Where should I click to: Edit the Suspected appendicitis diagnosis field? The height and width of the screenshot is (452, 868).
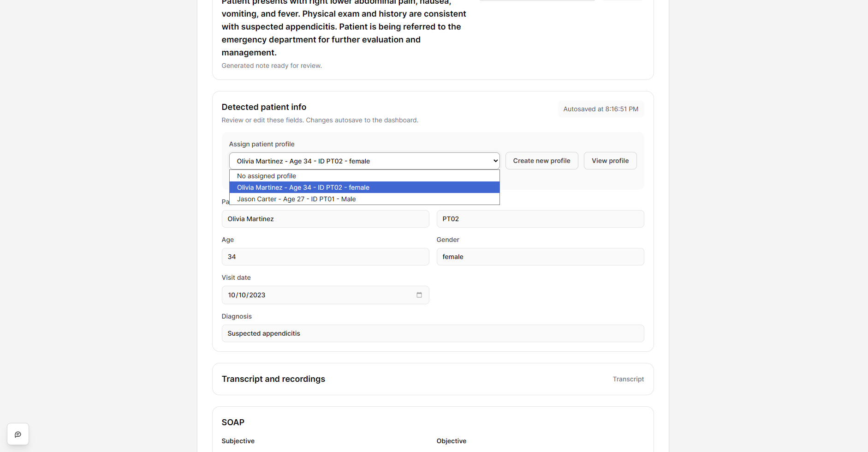click(x=432, y=333)
